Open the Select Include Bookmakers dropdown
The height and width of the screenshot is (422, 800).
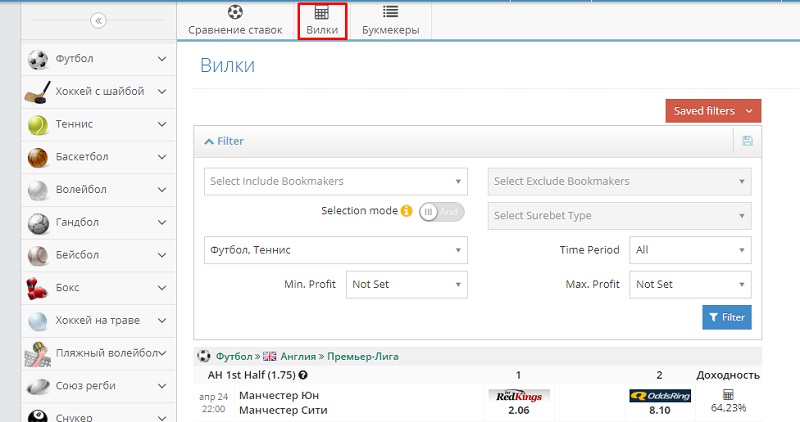[x=336, y=181]
